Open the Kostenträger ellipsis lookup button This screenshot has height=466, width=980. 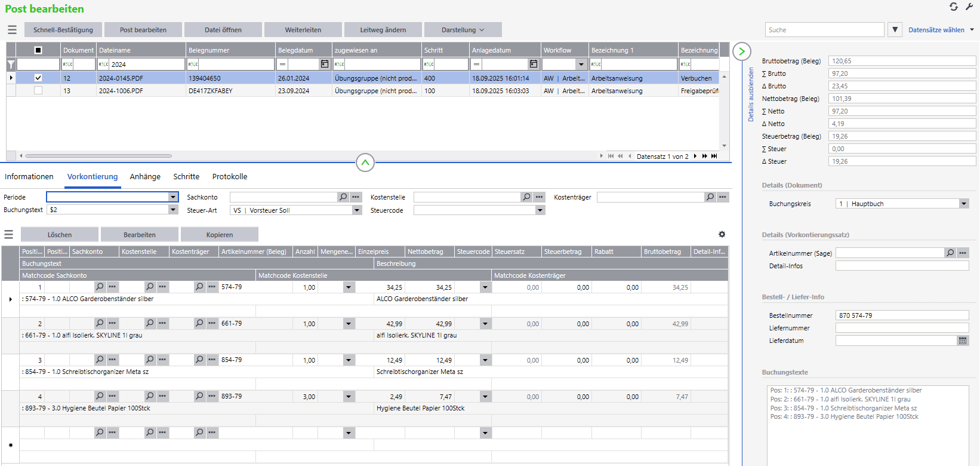pos(723,197)
